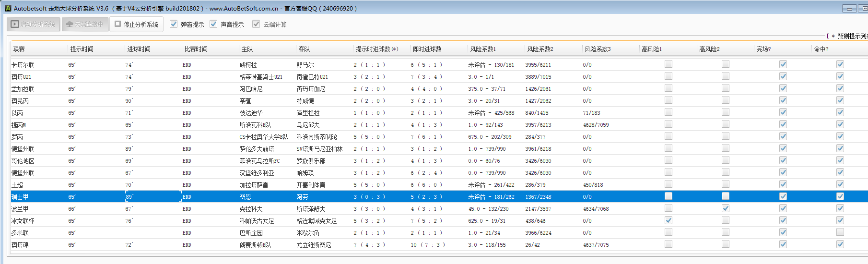Uncheck 完场? box in the 澳塔锦 row
This screenshot has height=264, width=868.
[783, 244]
